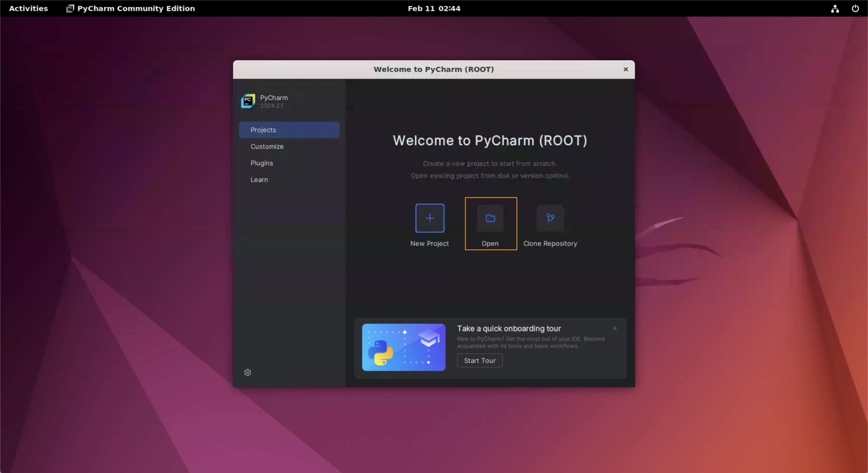Click the network status icon
The height and width of the screenshot is (473, 868).
pyautogui.click(x=835, y=9)
